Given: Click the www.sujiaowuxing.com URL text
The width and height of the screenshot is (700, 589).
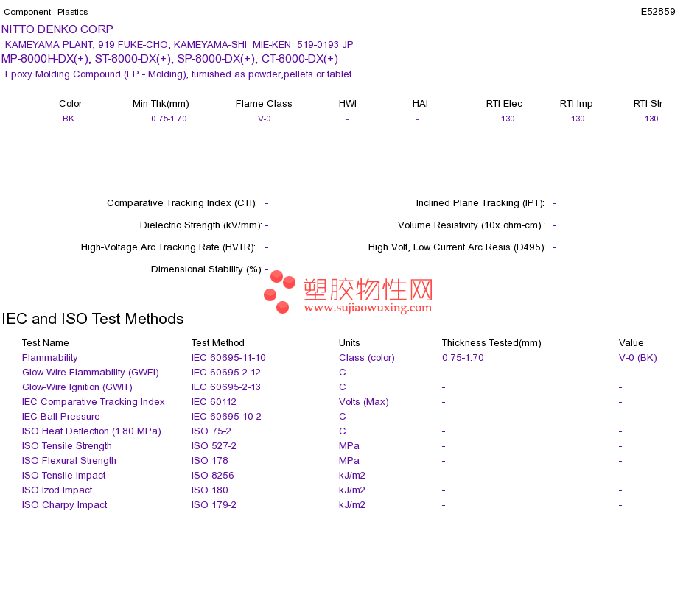Looking at the screenshot, I should 368,308.
